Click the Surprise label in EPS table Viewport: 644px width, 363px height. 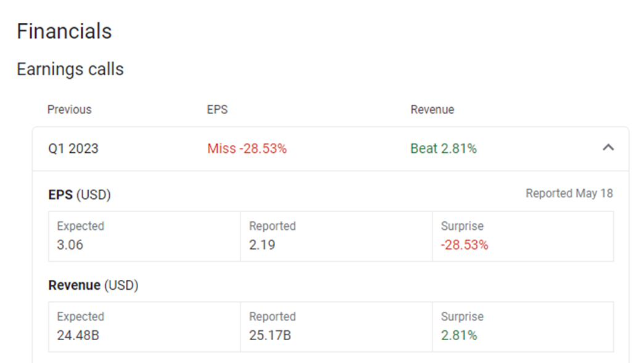pyautogui.click(x=462, y=226)
